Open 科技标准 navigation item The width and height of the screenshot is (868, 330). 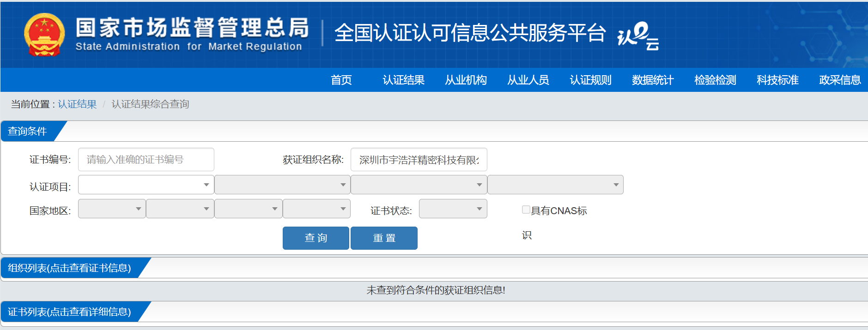777,80
